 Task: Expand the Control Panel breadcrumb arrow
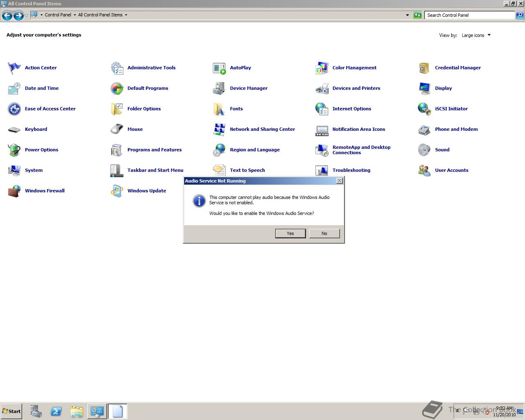(x=75, y=15)
